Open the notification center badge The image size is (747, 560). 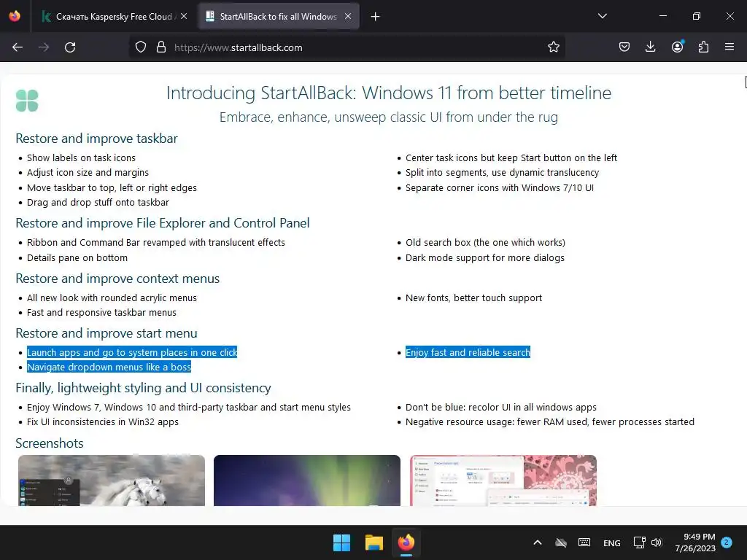click(x=727, y=542)
